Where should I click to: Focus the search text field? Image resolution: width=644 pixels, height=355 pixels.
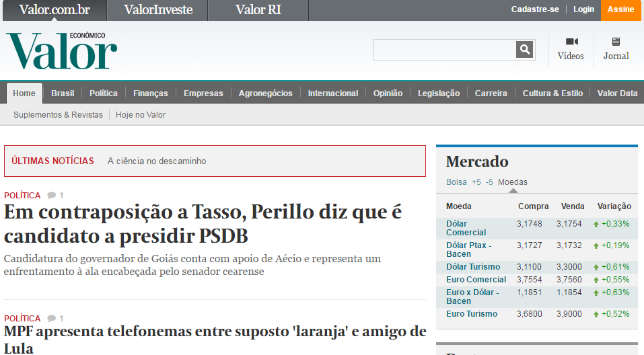(x=444, y=50)
